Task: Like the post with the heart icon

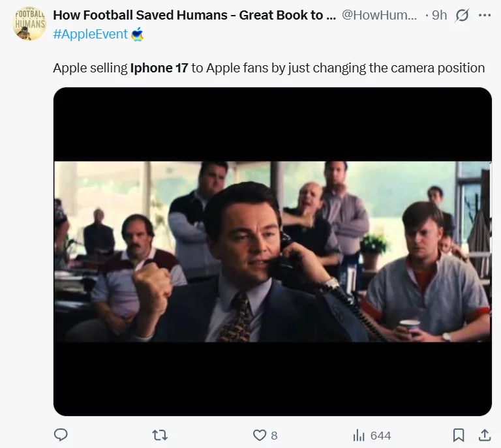Action: [259, 435]
